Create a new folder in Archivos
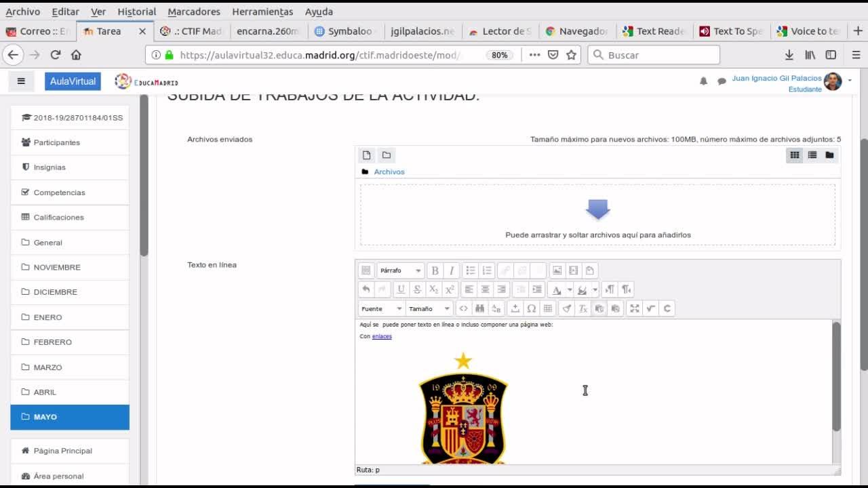Viewport: 868px width, 488px height. pyautogui.click(x=386, y=155)
